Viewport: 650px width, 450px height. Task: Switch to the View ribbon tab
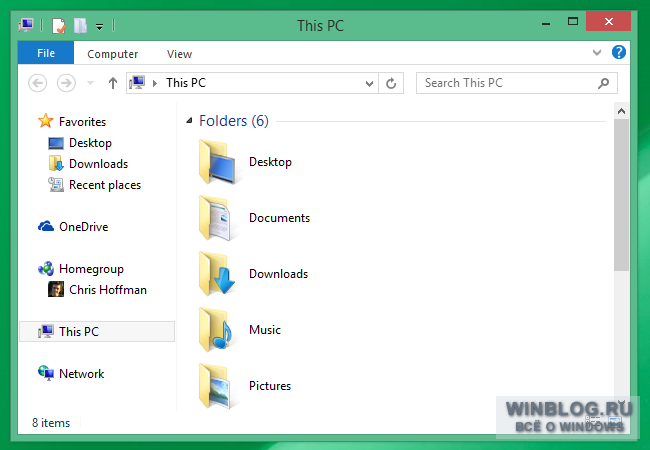(x=179, y=54)
